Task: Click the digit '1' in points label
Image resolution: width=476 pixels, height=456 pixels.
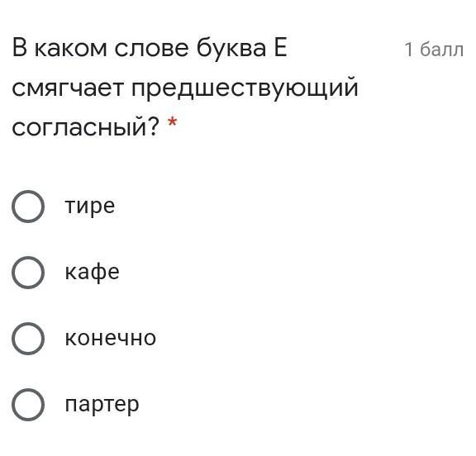Action: coord(408,50)
